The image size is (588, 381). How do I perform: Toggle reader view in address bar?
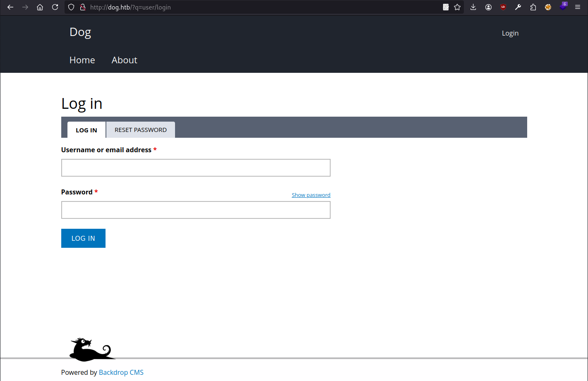pos(446,7)
